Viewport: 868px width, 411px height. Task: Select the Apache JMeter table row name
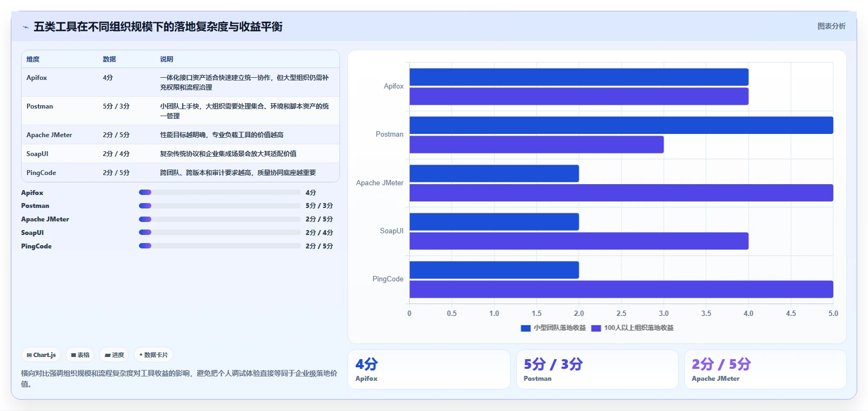click(49, 135)
